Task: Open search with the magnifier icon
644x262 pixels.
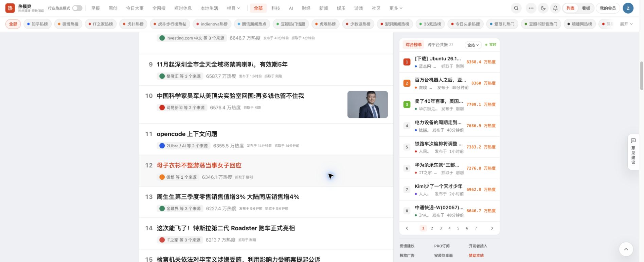Action: pyautogui.click(x=516, y=8)
